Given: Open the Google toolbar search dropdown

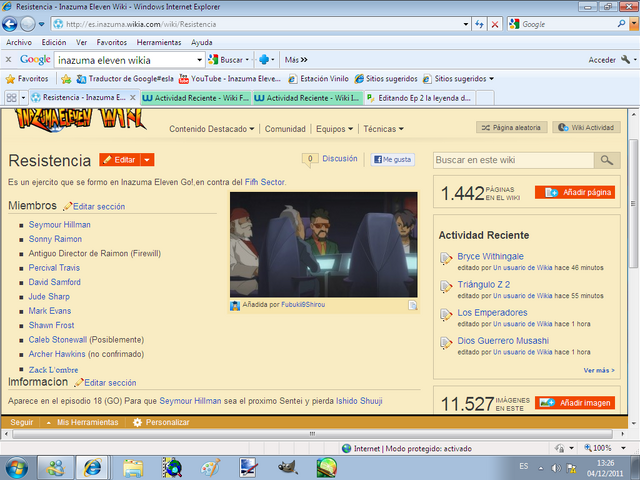Looking at the screenshot, I should (199, 60).
